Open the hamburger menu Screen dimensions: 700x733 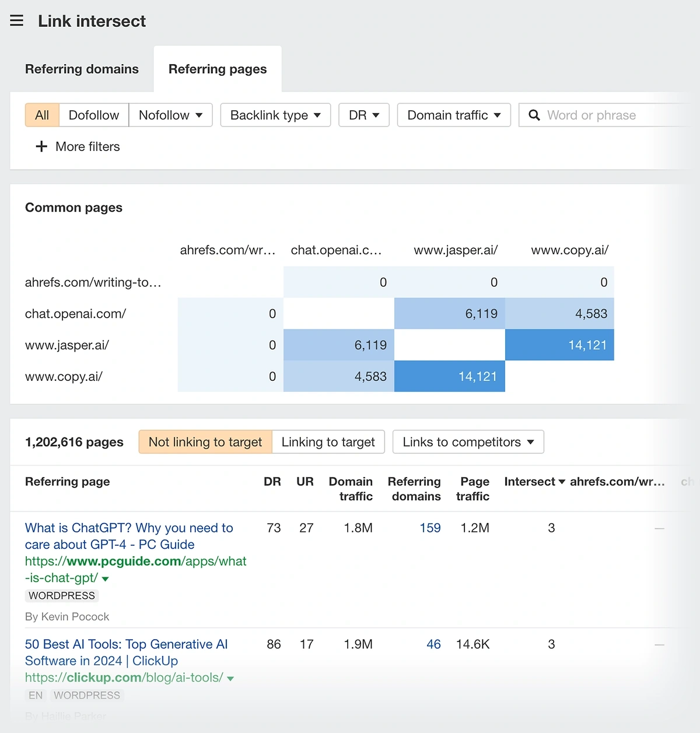pyautogui.click(x=17, y=21)
